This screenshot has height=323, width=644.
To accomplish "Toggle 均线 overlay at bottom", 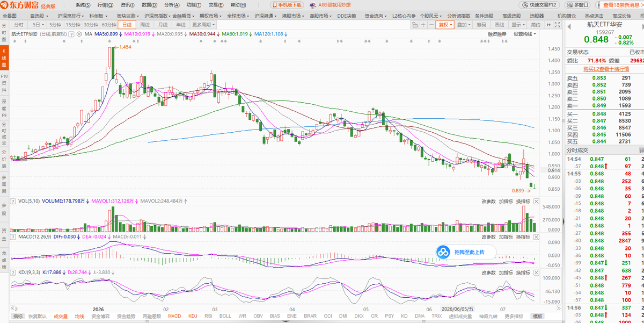I will click(x=79, y=317).
